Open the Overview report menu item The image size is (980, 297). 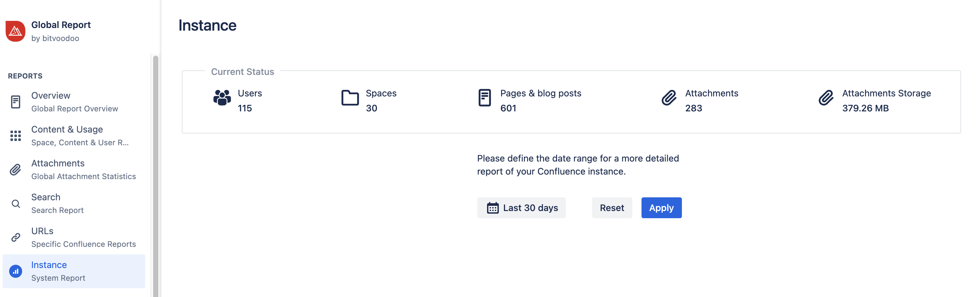pos(75,102)
